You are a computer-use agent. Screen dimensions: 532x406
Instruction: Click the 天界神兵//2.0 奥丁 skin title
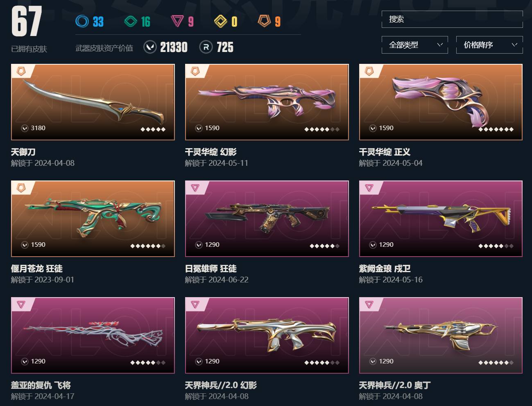pyautogui.click(x=395, y=385)
